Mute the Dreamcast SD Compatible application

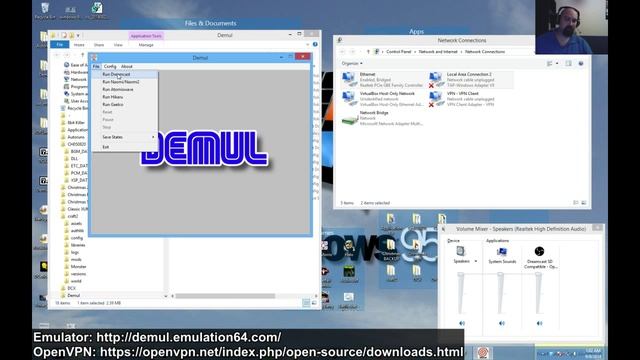(539, 323)
